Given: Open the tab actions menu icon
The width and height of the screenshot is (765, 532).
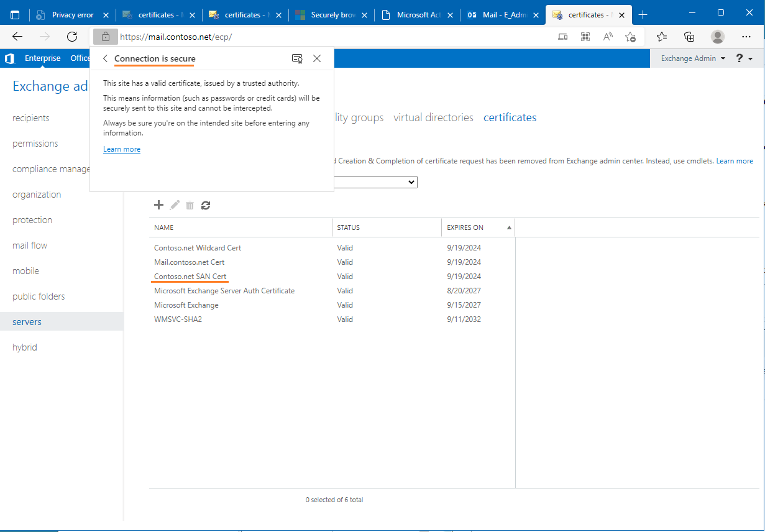Looking at the screenshot, I should 15,14.
